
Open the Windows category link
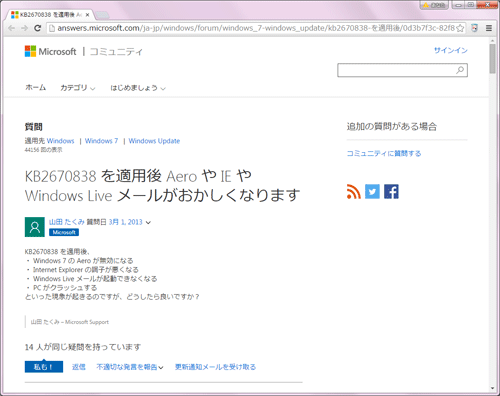[60, 141]
